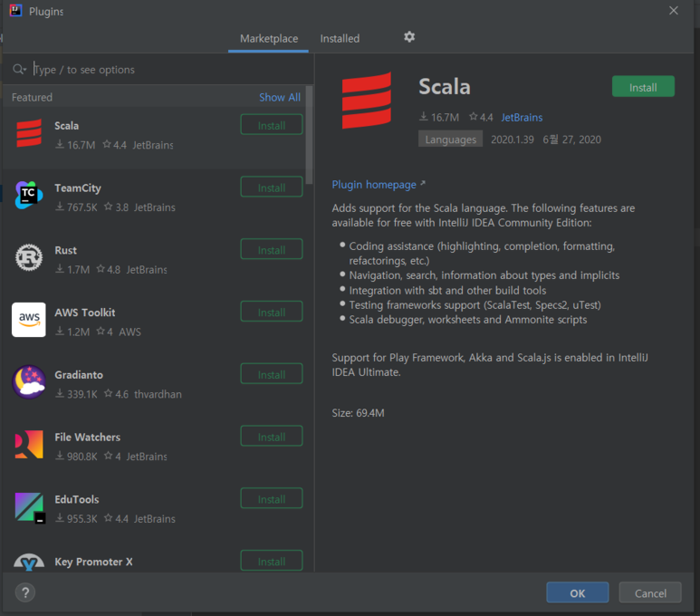
Task: Select the Rust plugin name
Action: (x=65, y=250)
